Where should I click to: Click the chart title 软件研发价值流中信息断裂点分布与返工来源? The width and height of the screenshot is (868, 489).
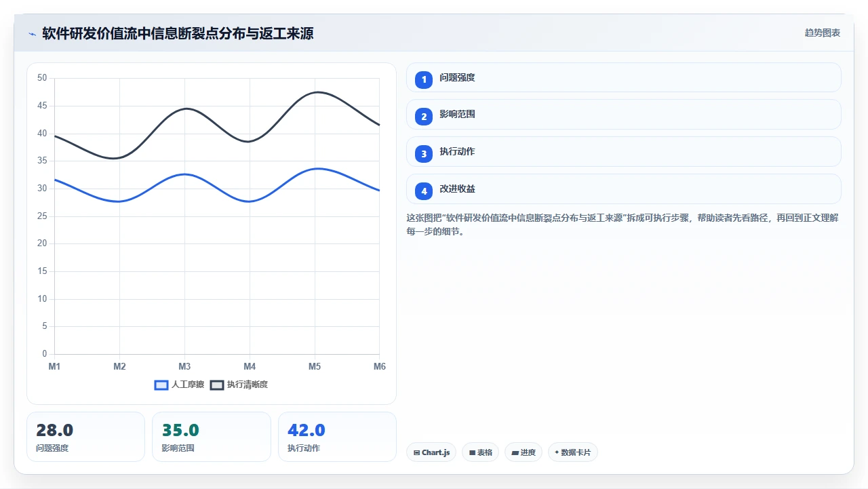[178, 33]
